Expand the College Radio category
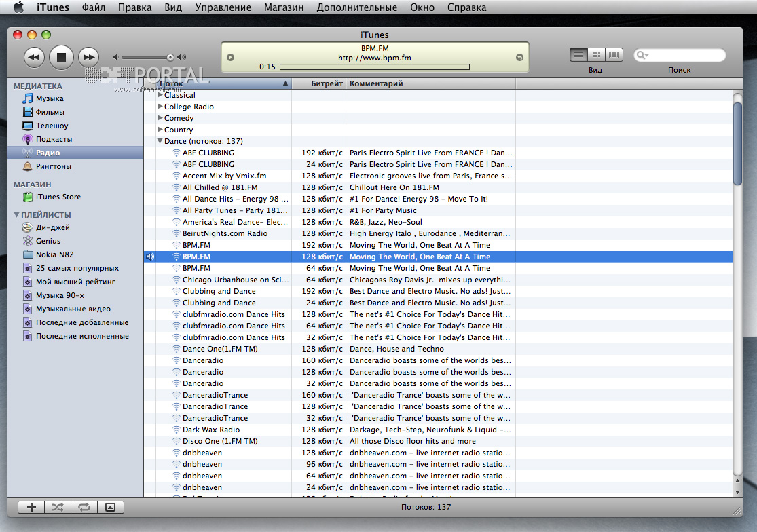The image size is (757, 532). 160,106
